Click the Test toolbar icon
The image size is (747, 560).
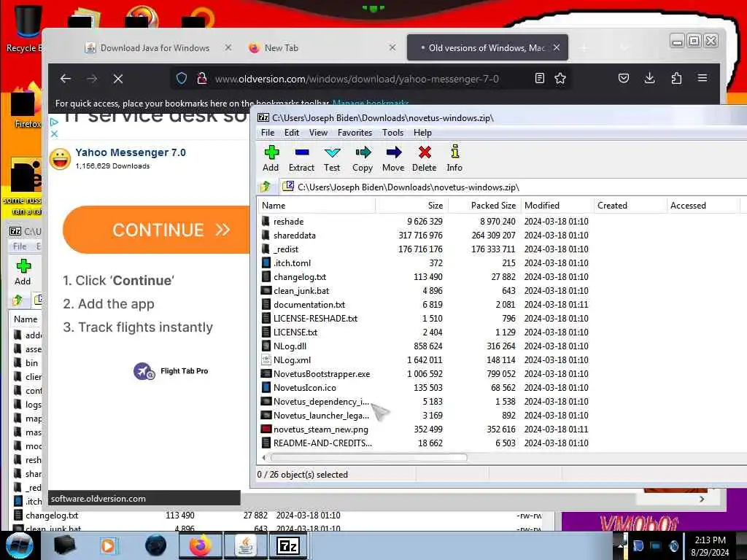click(x=332, y=158)
